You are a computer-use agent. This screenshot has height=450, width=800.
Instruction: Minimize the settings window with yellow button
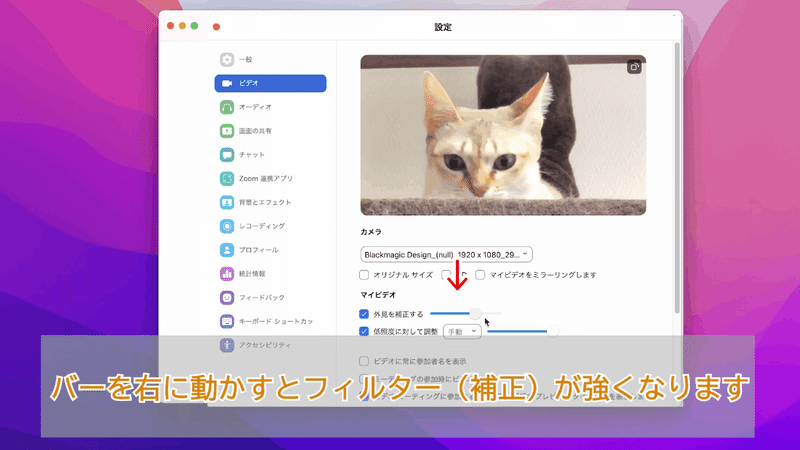[x=182, y=26]
